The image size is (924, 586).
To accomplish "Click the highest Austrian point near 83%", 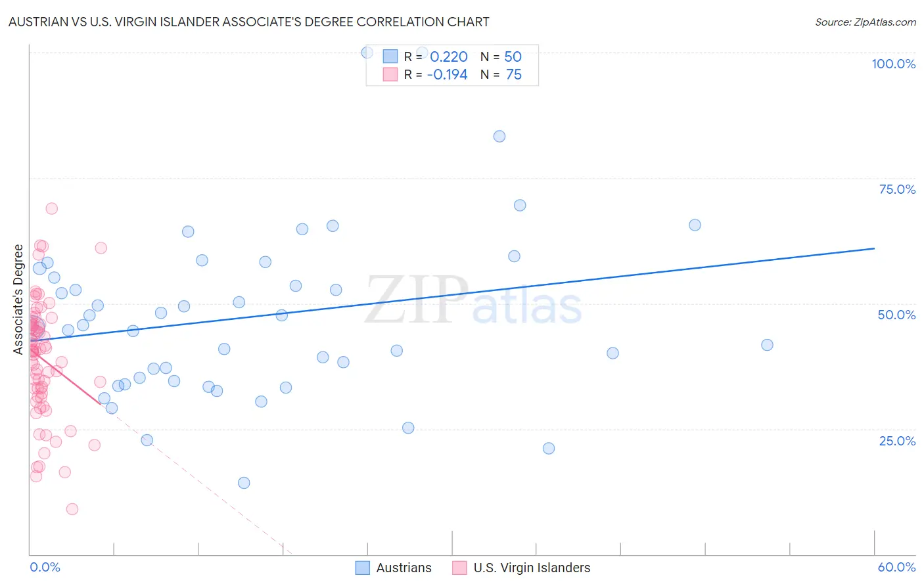I will pyautogui.click(x=499, y=136).
